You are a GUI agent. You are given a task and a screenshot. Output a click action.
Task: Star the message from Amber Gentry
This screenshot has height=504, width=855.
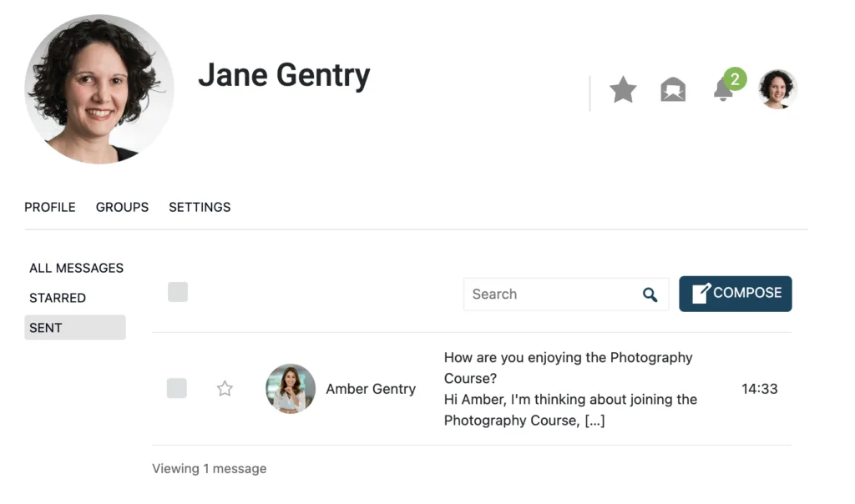pos(224,389)
